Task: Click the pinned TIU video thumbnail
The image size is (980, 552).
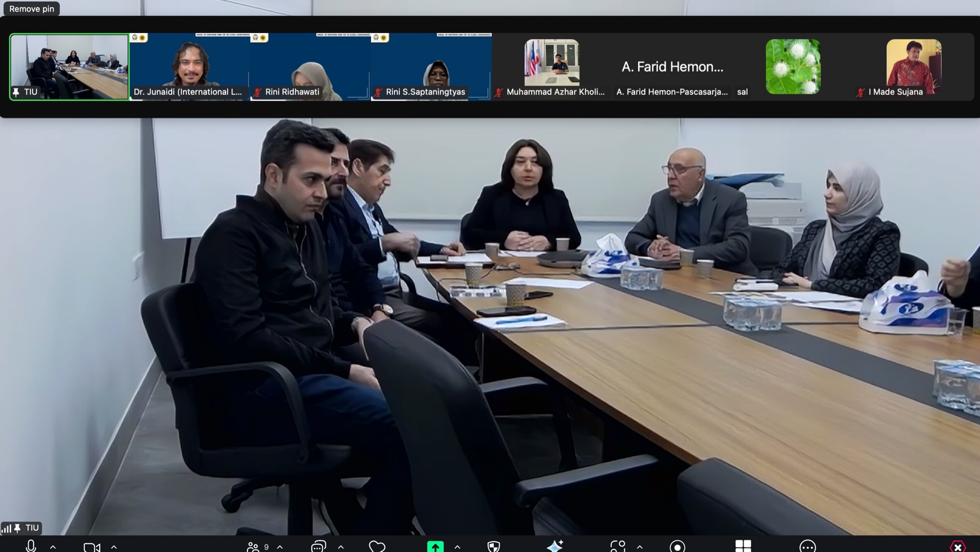Action: point(69,66)
